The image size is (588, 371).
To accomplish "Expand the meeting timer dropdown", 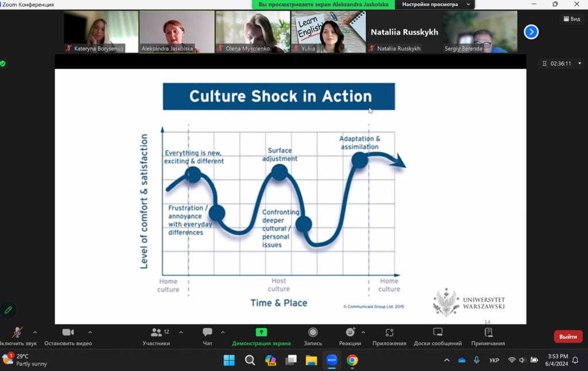I will coord(579,64).
